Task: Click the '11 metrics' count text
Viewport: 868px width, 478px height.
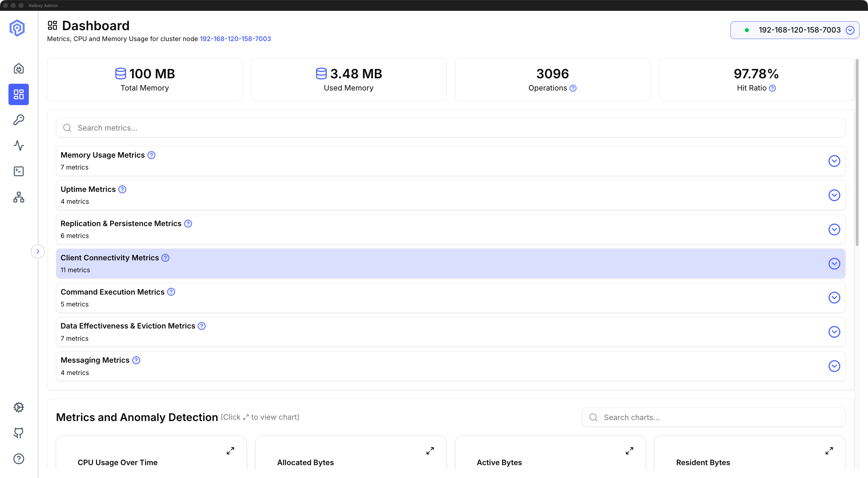Action: point(75,270)
